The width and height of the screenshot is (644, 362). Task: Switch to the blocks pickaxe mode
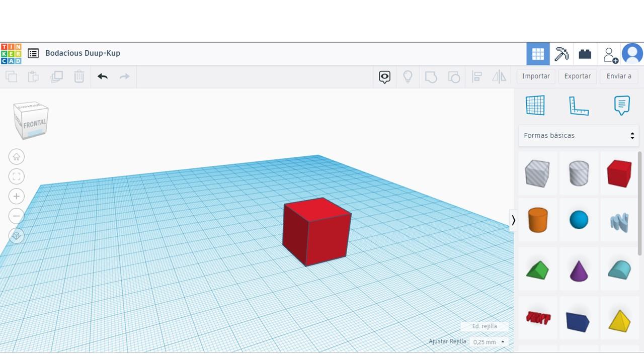561,54
